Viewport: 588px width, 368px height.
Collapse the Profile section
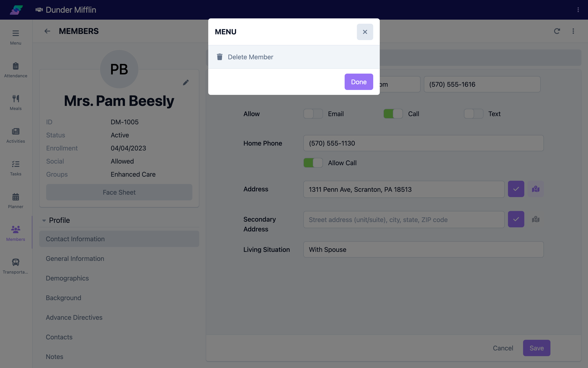(x=44, y=221)
